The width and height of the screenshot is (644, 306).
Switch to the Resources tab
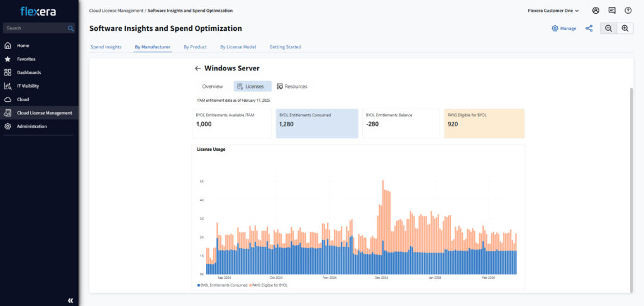292,86
